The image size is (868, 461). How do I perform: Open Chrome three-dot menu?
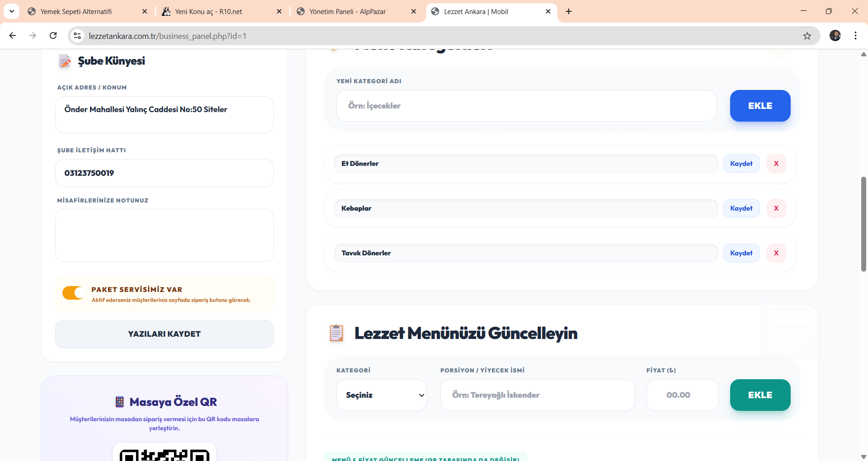pyautogui.click(x=855, y=36)
